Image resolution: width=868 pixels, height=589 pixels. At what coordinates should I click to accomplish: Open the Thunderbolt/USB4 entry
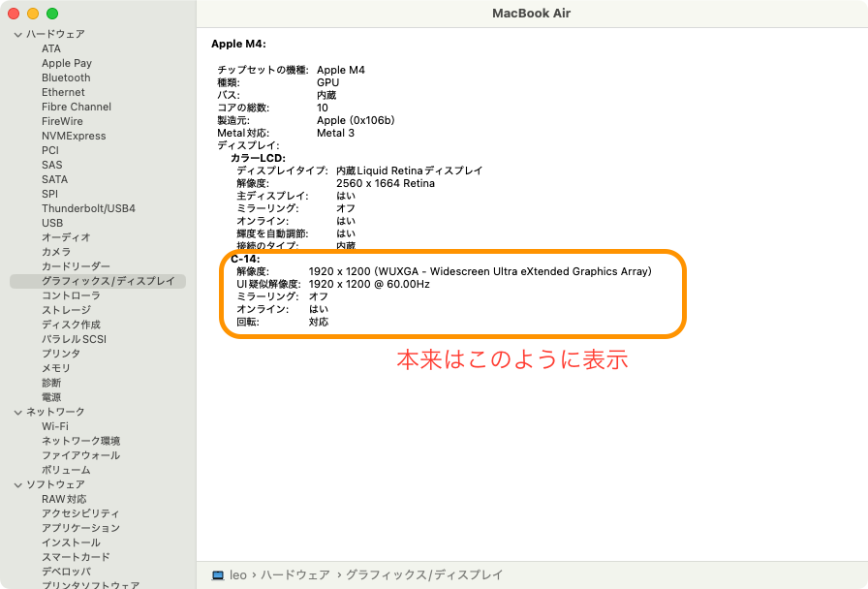pos(88,208)
